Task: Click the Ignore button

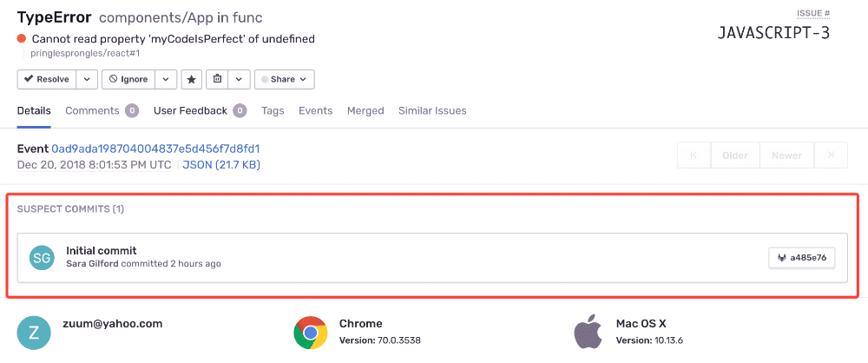Action: (128, 79)
